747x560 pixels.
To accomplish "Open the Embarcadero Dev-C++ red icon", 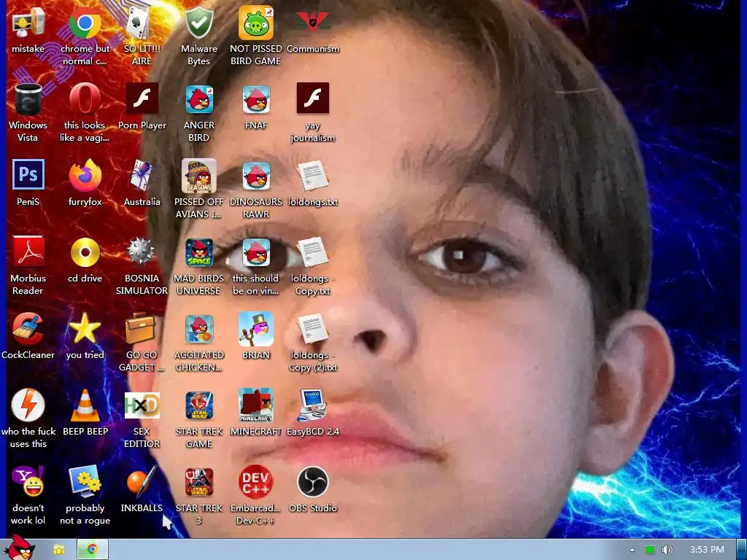I will 256,482.
